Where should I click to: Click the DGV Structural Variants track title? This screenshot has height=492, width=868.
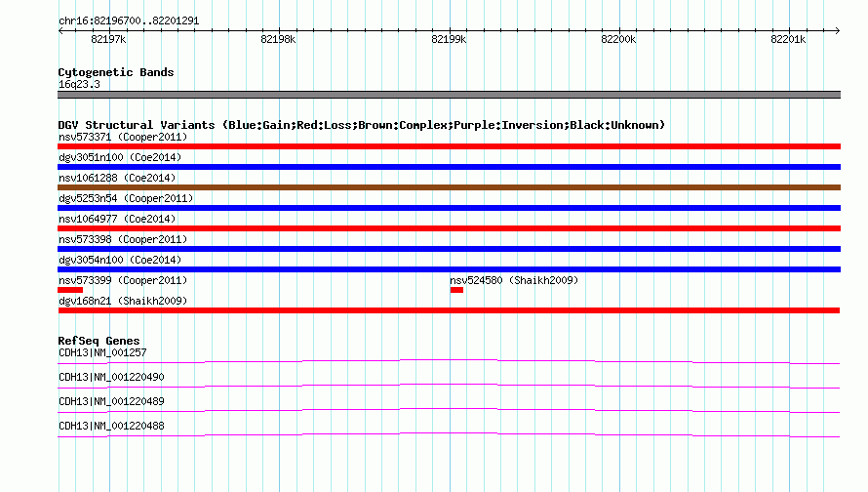click(x=362, y=125)
